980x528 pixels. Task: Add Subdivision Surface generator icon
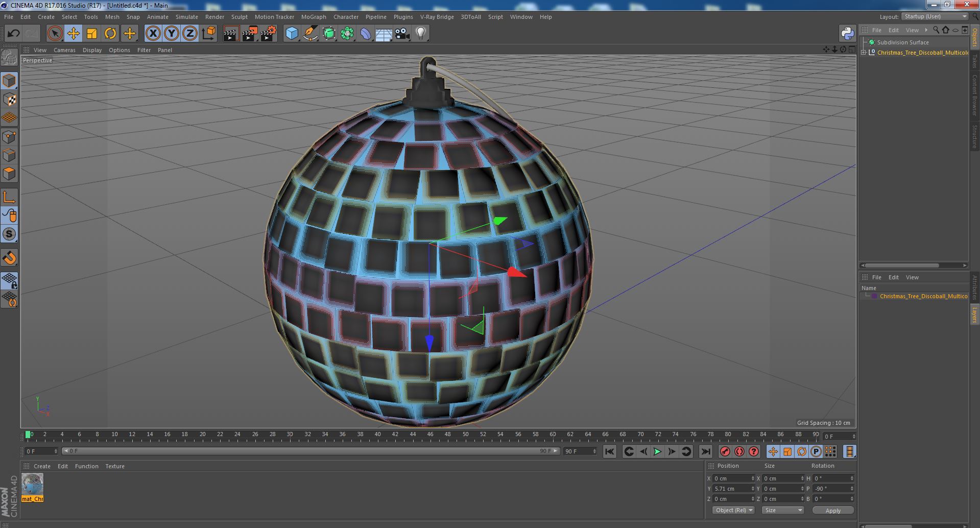[x=329, y=34]
